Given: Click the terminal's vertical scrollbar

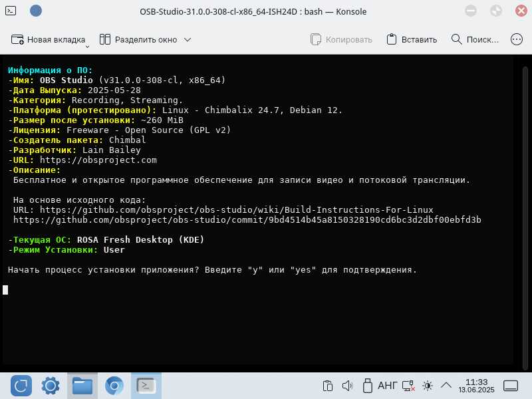Looking at the screenshot, I should (525, 217).
